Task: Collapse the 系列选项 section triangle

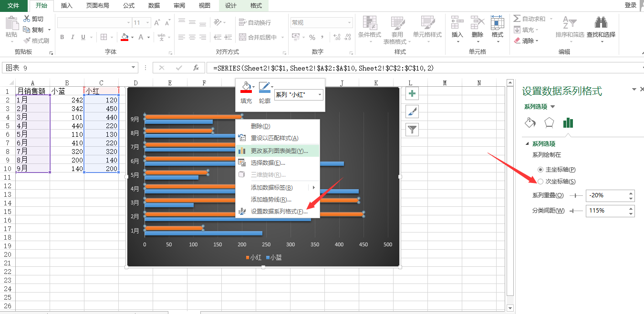Action: click(527, 143)
